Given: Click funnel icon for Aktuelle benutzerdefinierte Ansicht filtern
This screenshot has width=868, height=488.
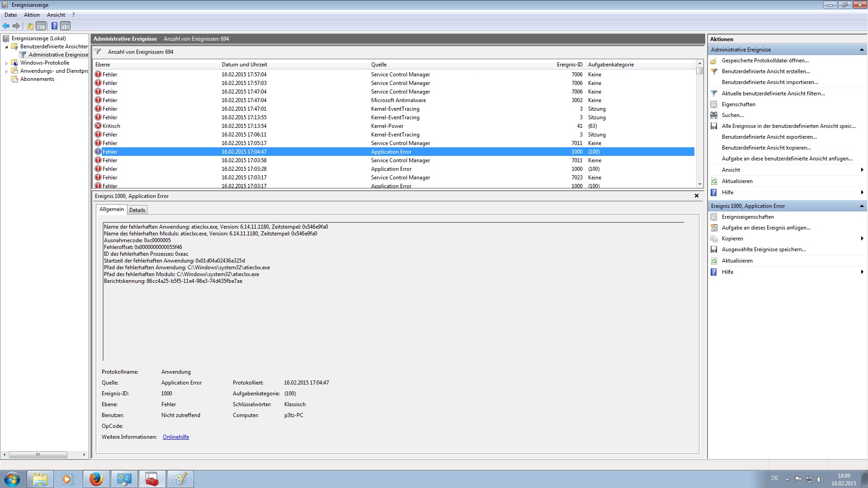Looking at the screenshot, I should tap(714, 94).
